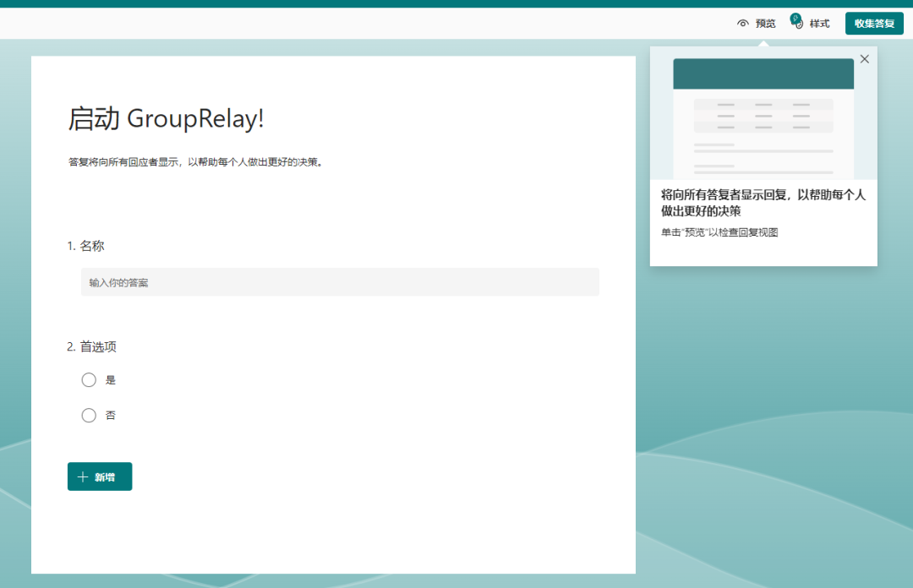The image size is (913, 588).
Task: Click the 输入你的答案 text field
Action: [340, 282]
